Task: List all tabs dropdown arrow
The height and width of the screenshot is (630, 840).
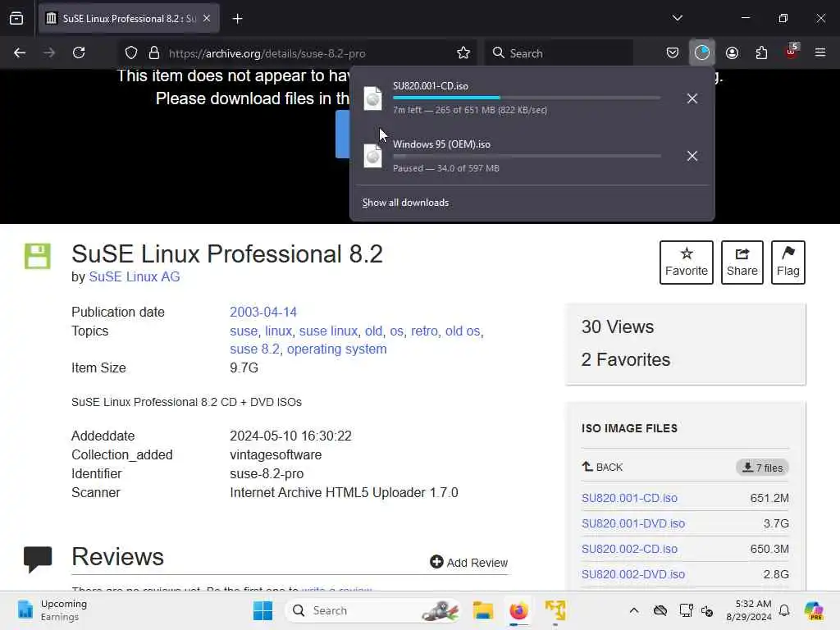Action: pos(677,18)
